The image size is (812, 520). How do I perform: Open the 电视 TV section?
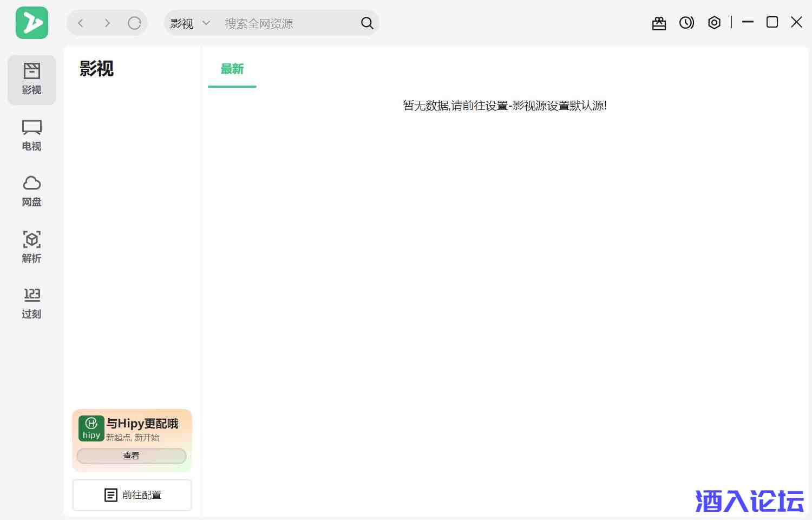click(31, 135)
